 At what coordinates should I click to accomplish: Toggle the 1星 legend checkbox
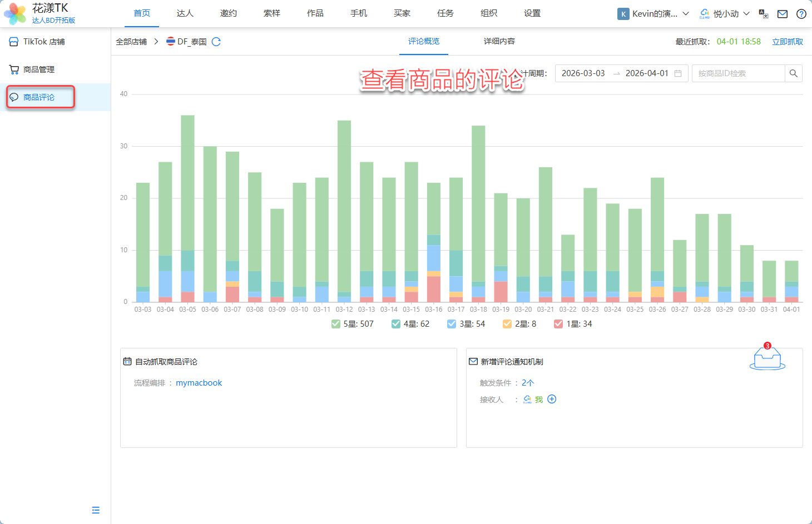[558, 324]
